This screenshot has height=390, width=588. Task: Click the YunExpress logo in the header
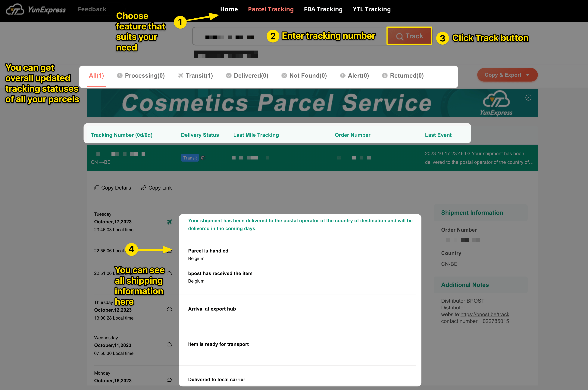[x=36, y=9]
